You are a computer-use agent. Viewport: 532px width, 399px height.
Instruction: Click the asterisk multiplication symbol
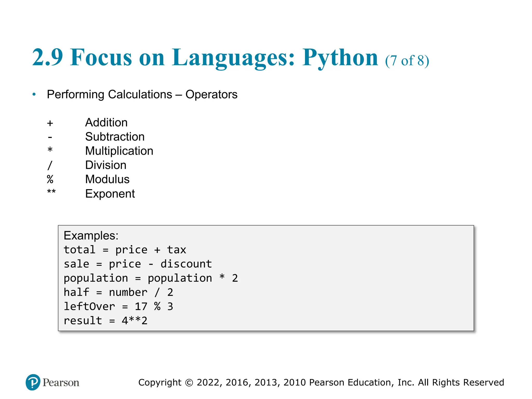(x=50, y=150)
